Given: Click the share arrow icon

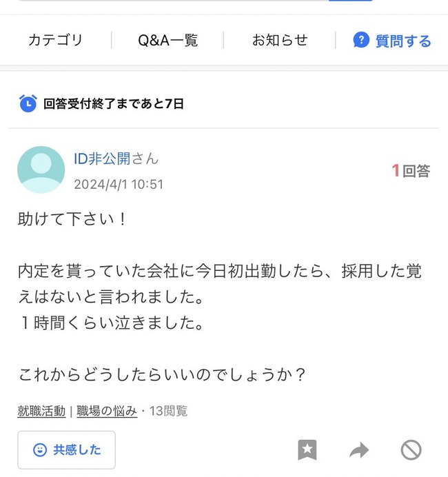Looking at the screenshot, I should tap(358, 450).
